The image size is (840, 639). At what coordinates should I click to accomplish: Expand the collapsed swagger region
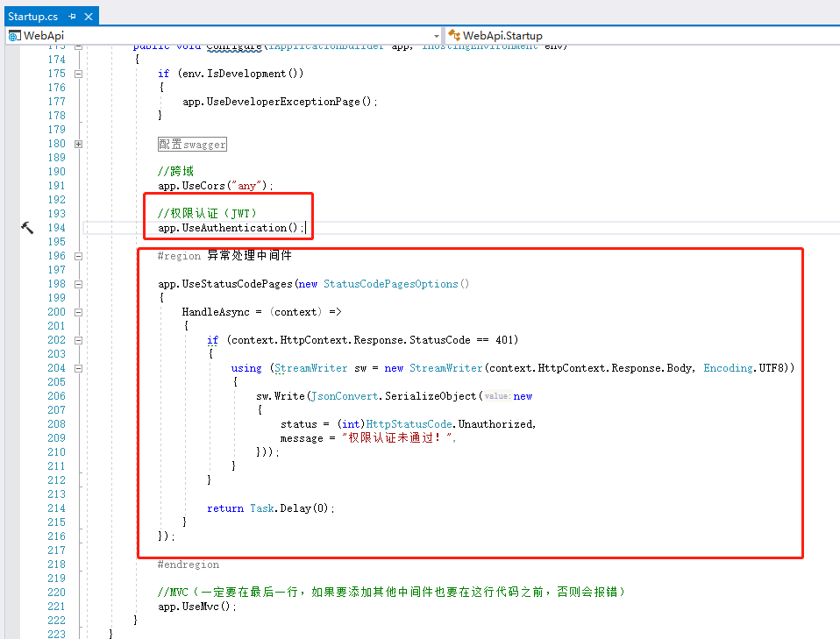point(78,144)
